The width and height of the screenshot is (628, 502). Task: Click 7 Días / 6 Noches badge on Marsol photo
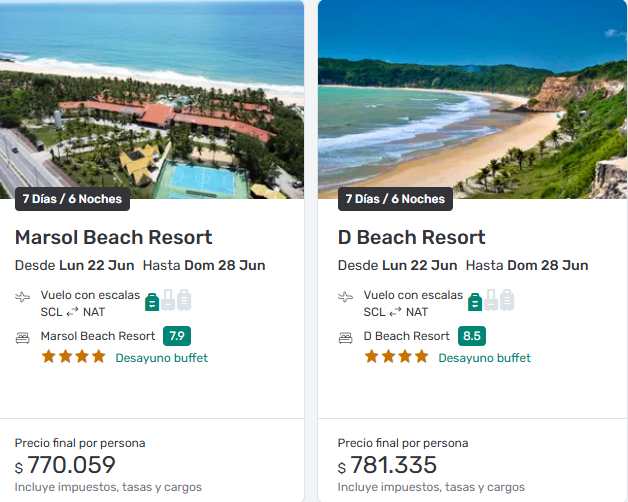(72, 199)
